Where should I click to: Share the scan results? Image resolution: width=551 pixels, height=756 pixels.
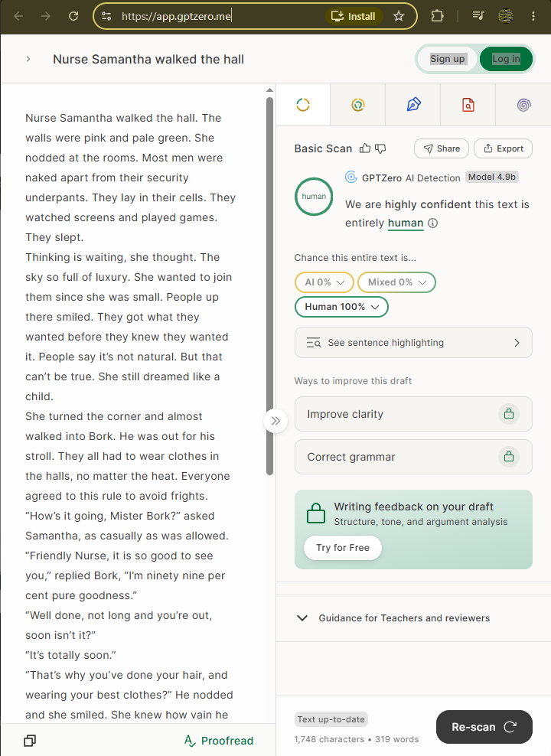tap(442, 148)
